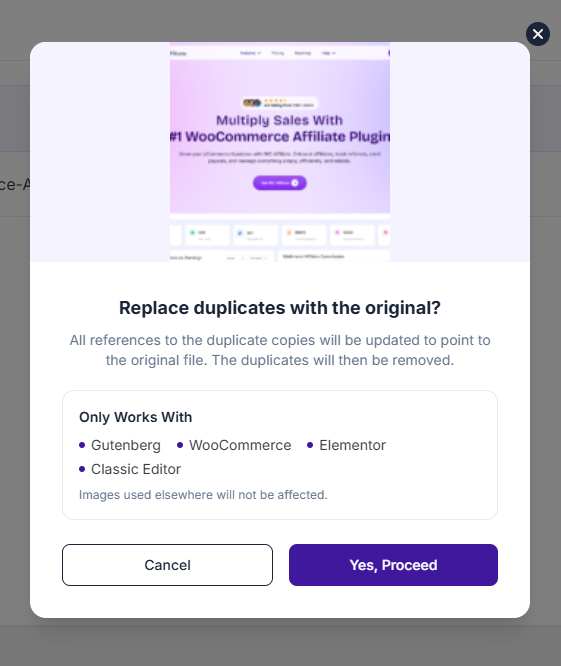Click the Cancel button
The image size is (561, 666).
coord(167,565)
